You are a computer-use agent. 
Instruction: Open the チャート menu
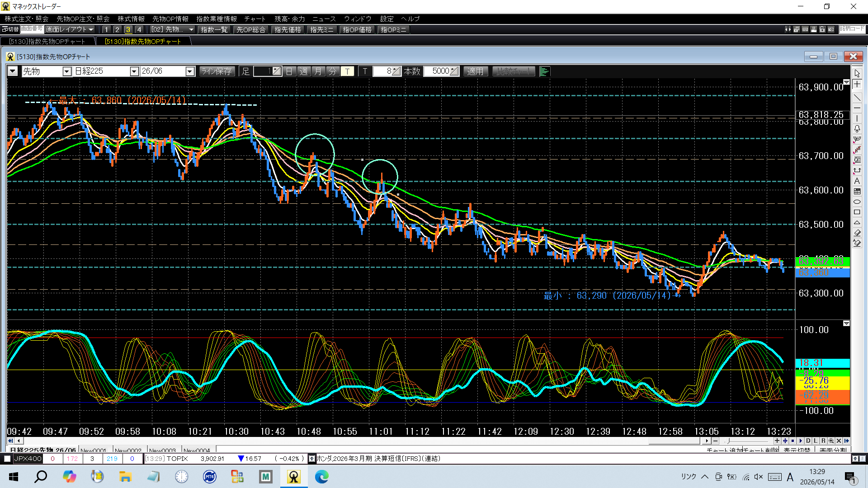click(x=255, y=19)
